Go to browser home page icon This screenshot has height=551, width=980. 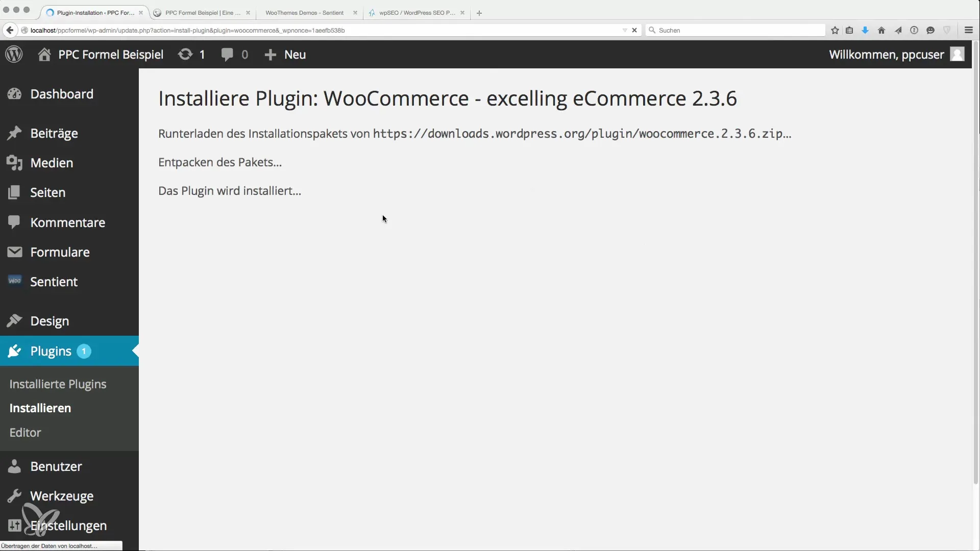click(881, 30)
